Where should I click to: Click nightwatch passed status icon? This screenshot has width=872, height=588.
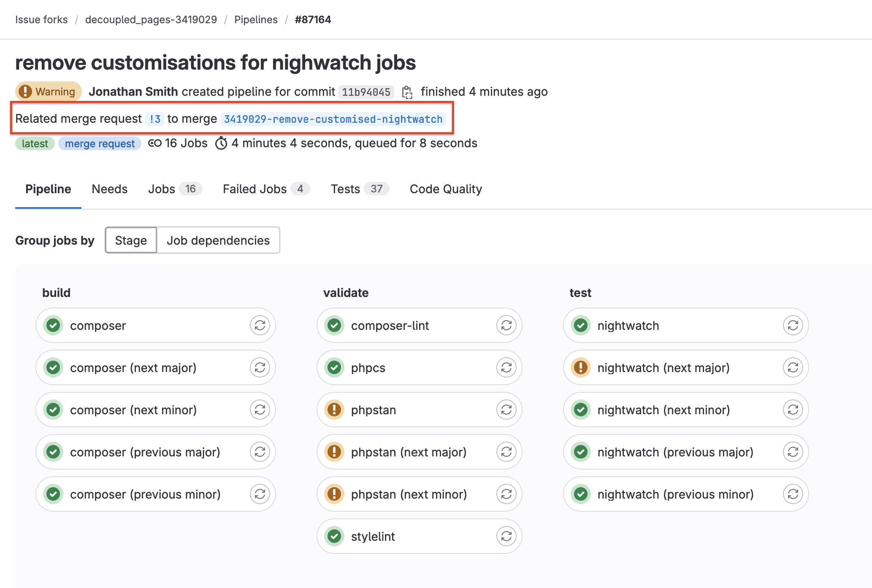[x=581, y=325]
